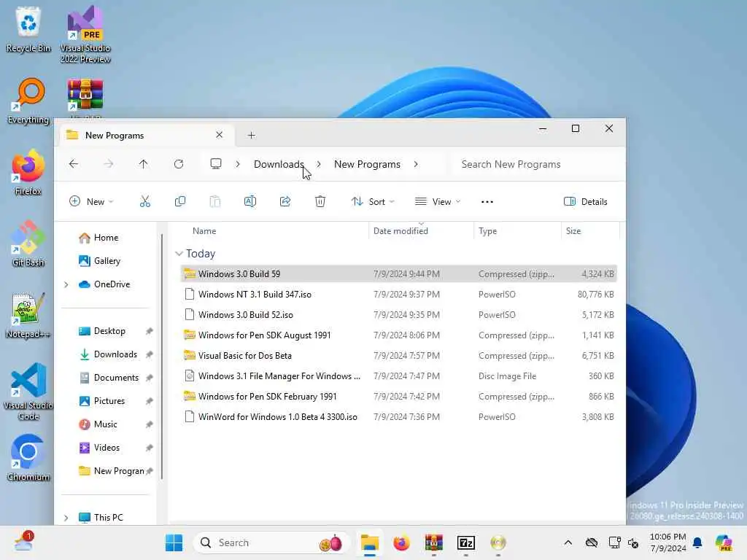
Task: Click chevron after Downloads in breadcrumb
Action: click(319, 164)
